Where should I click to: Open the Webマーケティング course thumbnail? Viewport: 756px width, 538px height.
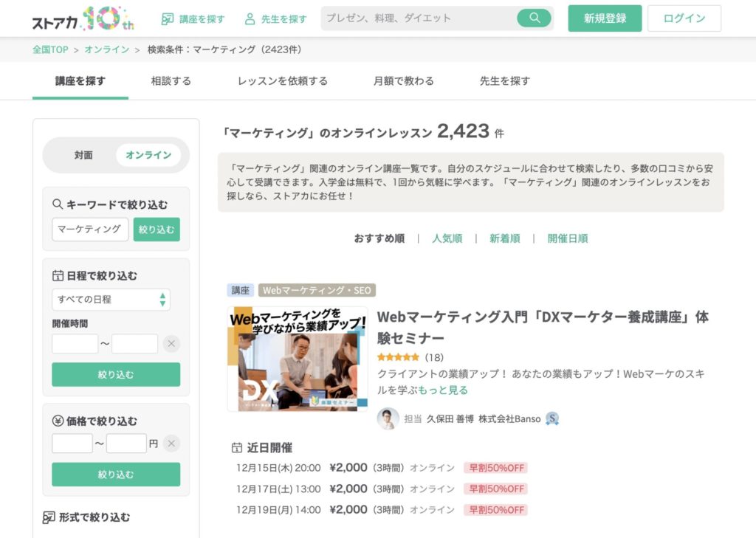coord(298,359)
